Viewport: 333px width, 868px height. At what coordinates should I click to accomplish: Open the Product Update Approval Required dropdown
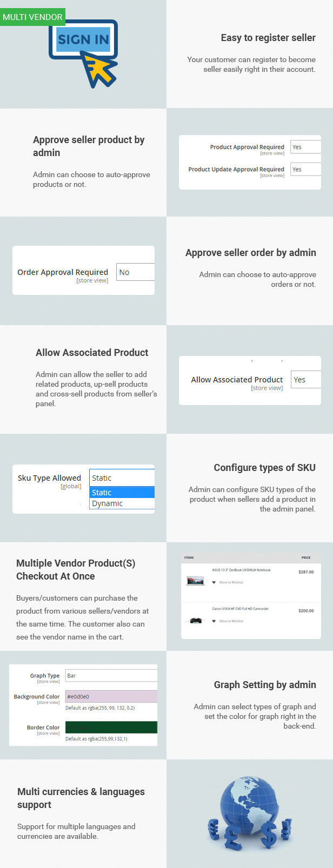pyautogui.click(x=305, y=169)
